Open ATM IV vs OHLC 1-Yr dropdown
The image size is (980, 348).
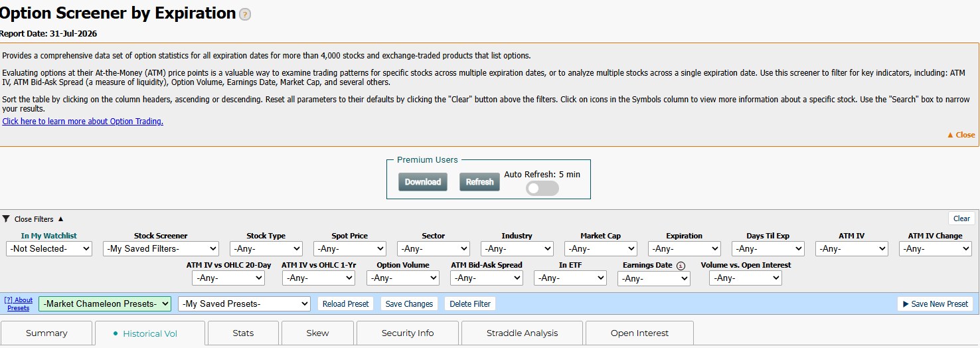click(319, 278)
